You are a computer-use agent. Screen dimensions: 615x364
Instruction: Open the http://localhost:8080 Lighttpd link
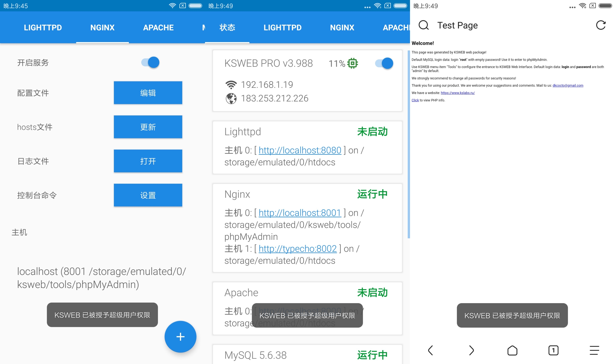[x=300, y=150]
